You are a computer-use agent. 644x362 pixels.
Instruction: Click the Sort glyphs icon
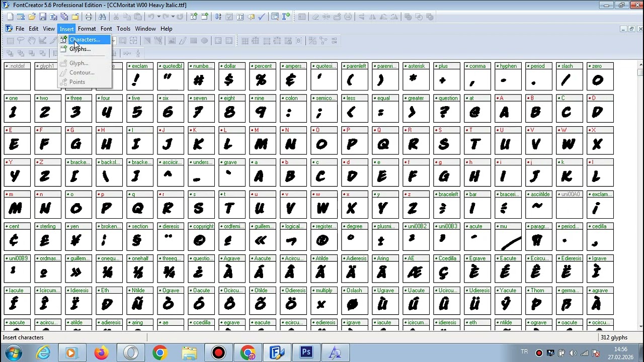tap(218, 17)
